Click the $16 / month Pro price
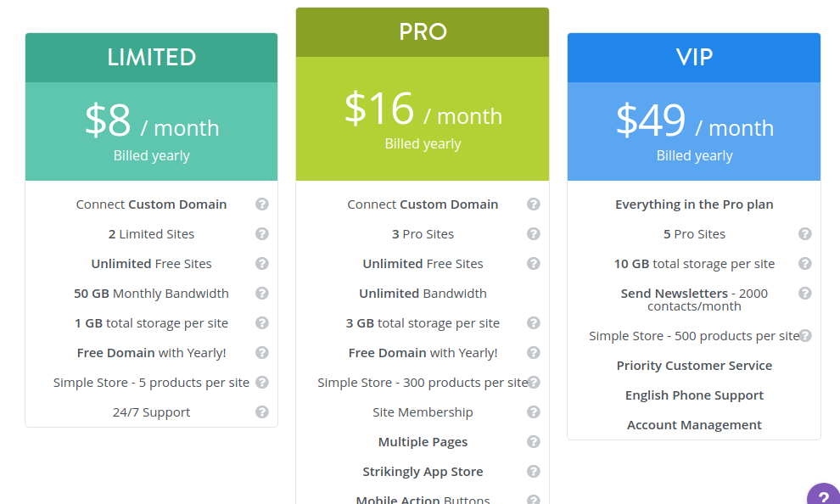840x504 pixels. (423, 109)
